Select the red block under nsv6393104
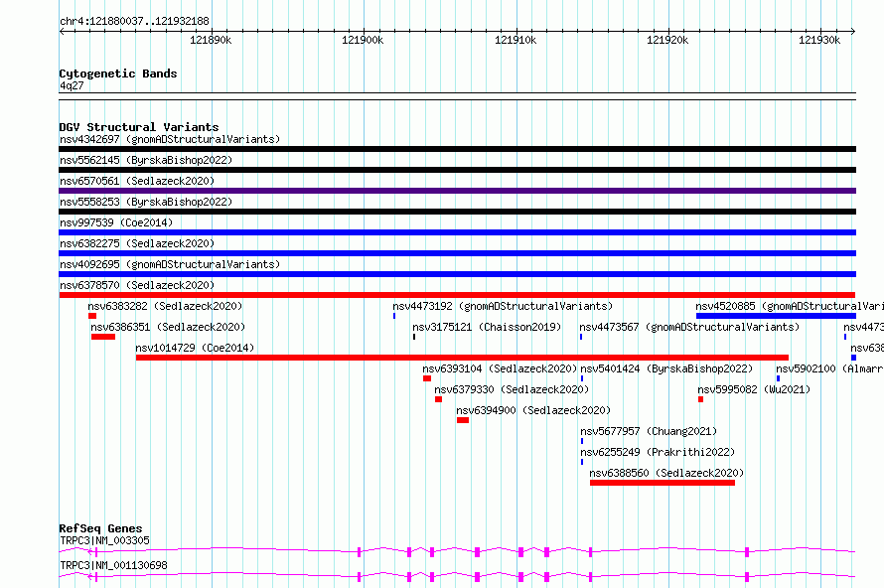Image resolution: width=884 pixels, height=588 pixels. point(427,378)
